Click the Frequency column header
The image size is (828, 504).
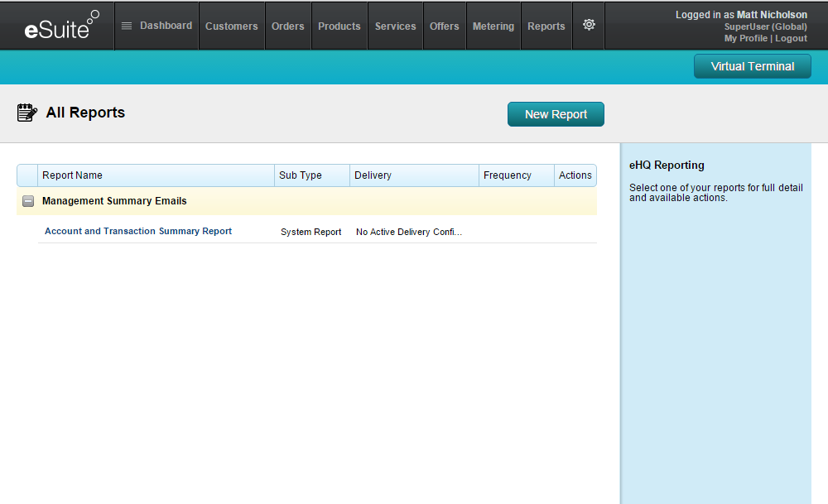coord(507,175)
